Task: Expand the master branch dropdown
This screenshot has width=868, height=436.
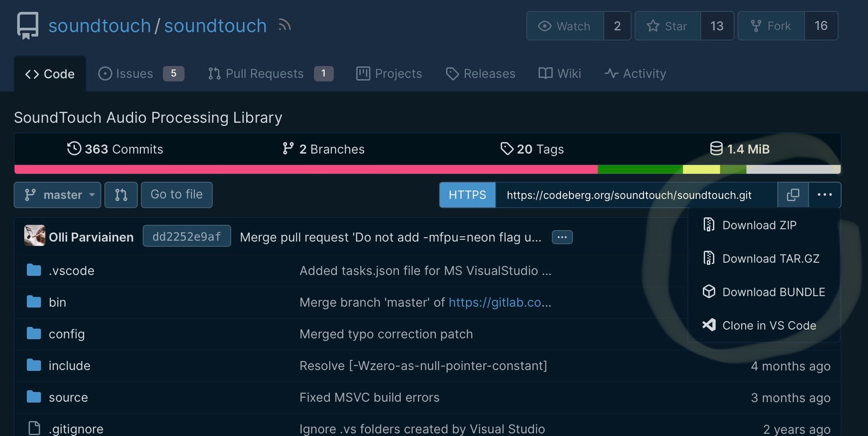Action: click(x=58, y=195)
